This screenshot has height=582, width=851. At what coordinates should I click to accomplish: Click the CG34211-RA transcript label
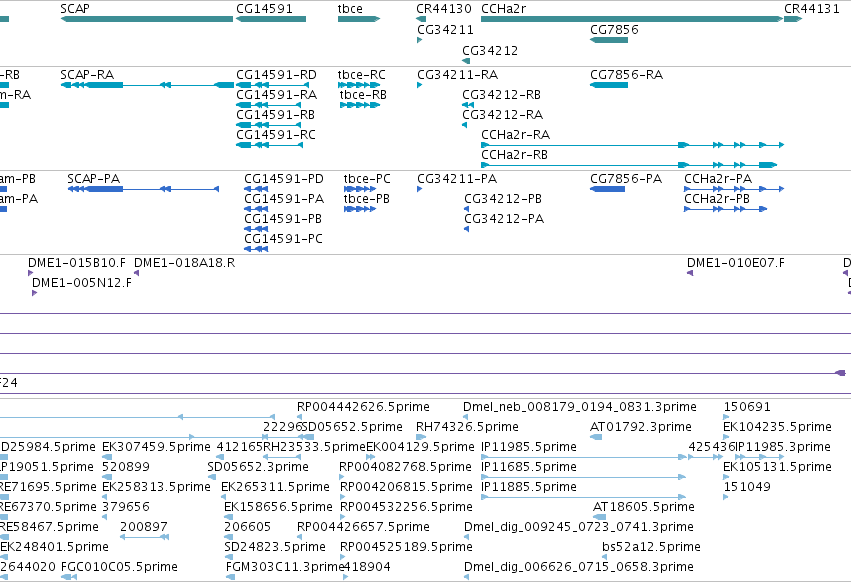(458, 75)
